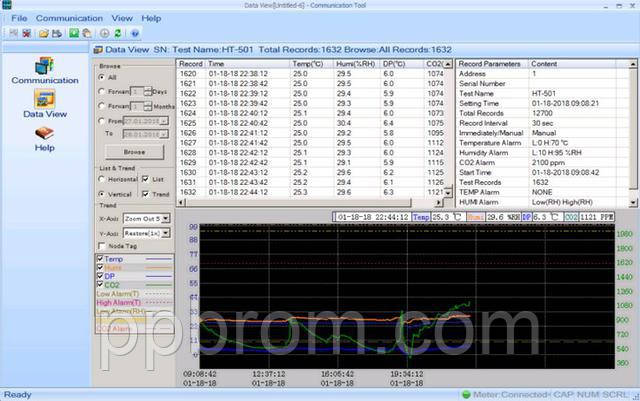Click the save toolbar icon
This screenshot has width=640, height=401.
pyautogui.click(x=58, y=33)
